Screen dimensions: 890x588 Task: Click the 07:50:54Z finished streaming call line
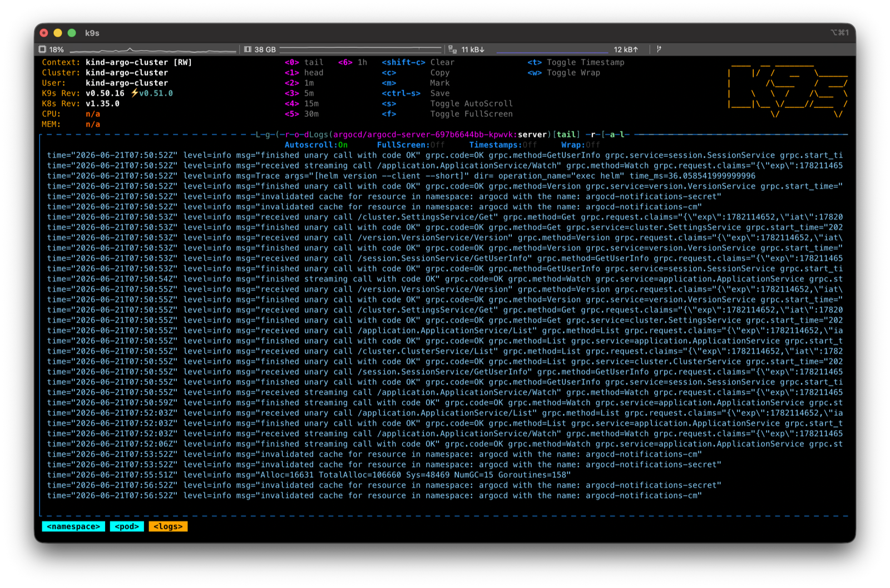[444, 279]
